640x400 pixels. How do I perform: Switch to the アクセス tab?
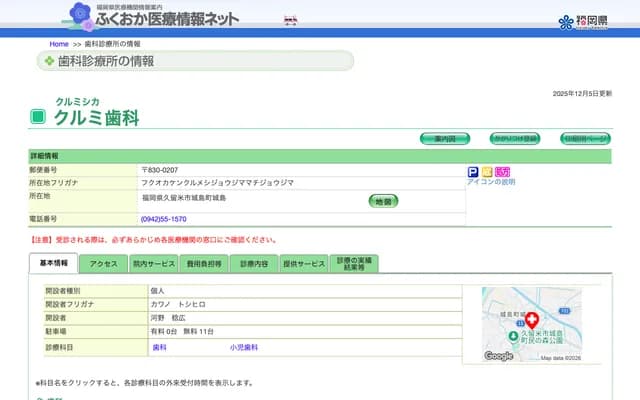103,264
